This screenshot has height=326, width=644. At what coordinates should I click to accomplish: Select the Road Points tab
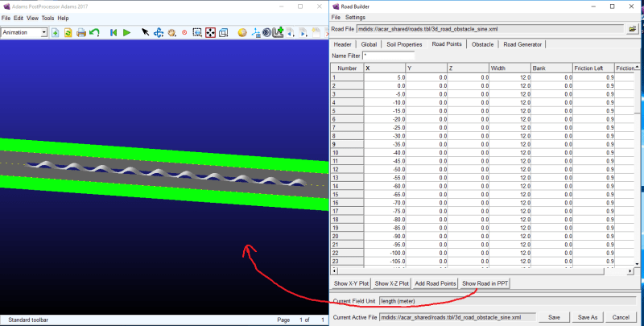tap(447, 44)
